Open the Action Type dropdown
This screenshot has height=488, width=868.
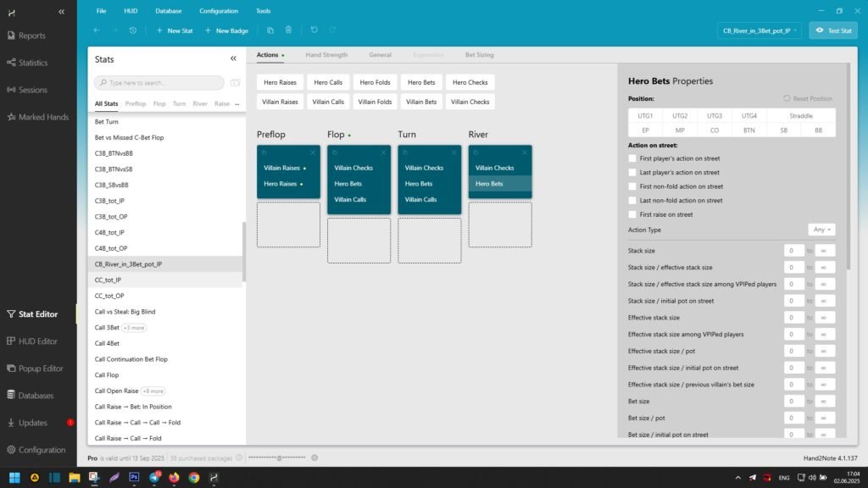pos(821,230)
